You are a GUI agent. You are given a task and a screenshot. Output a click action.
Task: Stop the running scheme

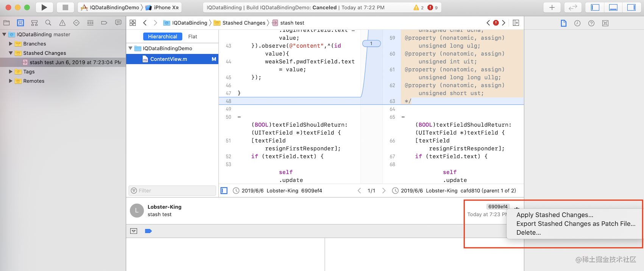click(65, 7)
